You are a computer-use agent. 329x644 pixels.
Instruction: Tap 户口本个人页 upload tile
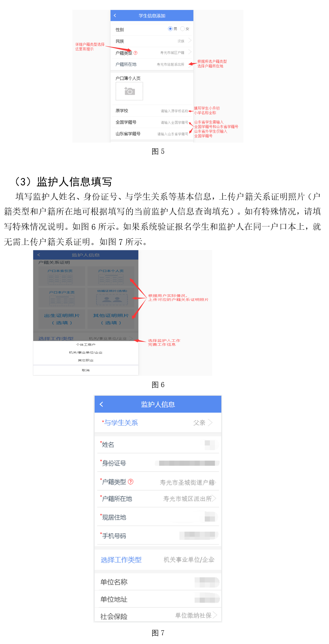pos(111,277)
